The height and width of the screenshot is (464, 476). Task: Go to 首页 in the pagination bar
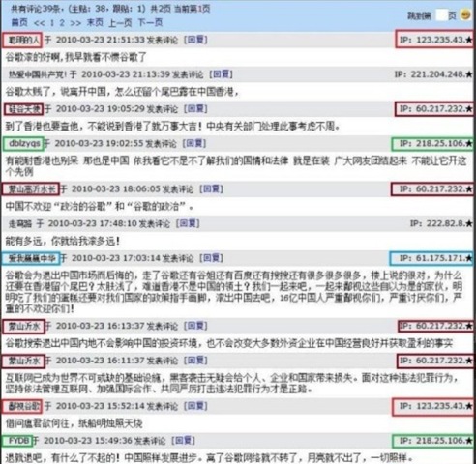[19, 22]
